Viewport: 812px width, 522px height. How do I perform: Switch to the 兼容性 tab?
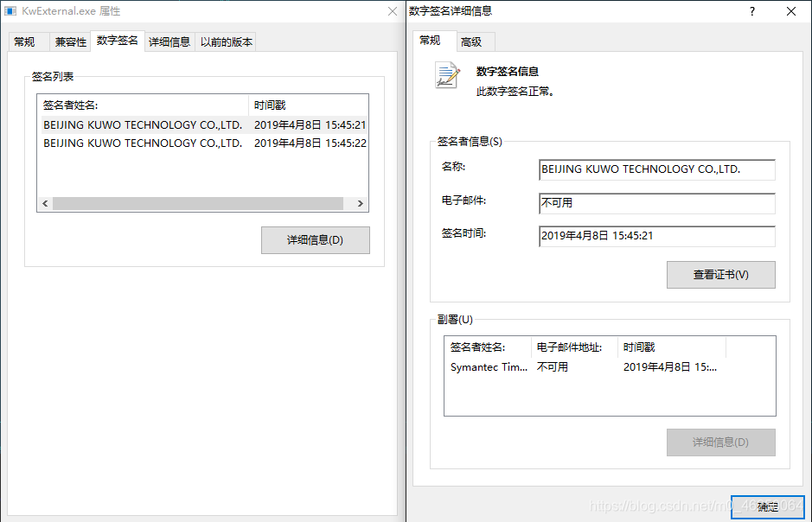coord(69,41)
